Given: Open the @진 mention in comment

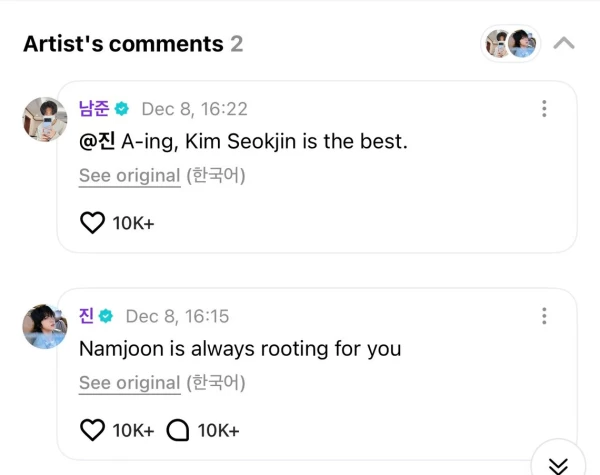Looking at the screenshot, I should (97, 141).
